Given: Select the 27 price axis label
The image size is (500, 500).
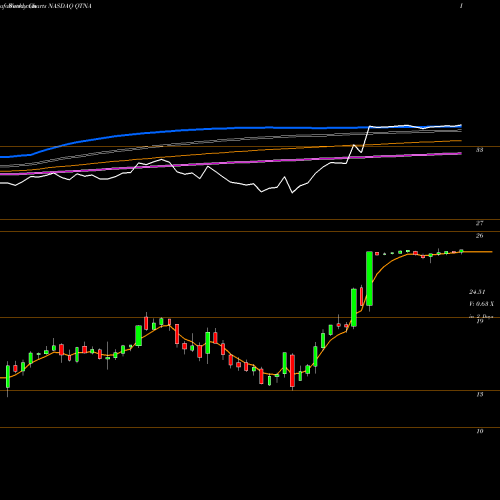Looking at the screenshot, I should 479,223.
